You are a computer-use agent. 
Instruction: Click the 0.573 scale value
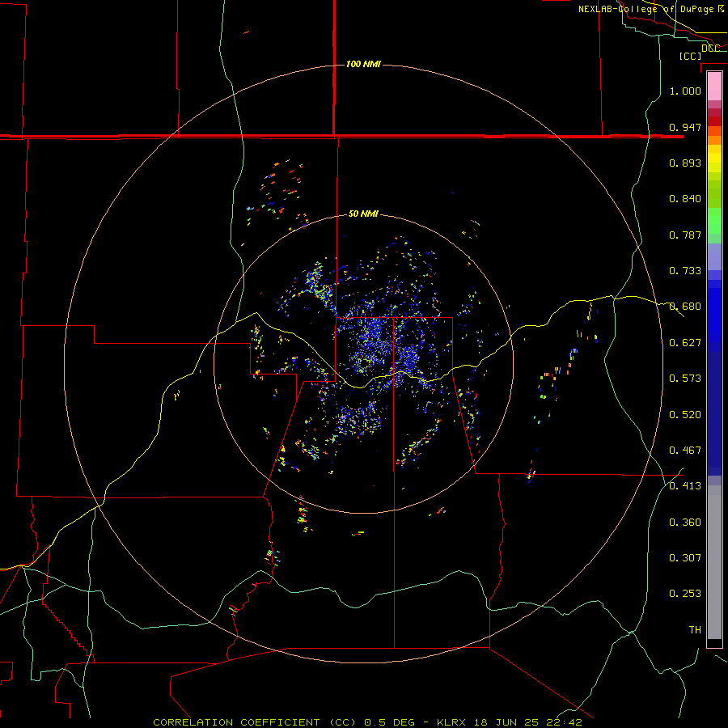click(x=685, y=379)
